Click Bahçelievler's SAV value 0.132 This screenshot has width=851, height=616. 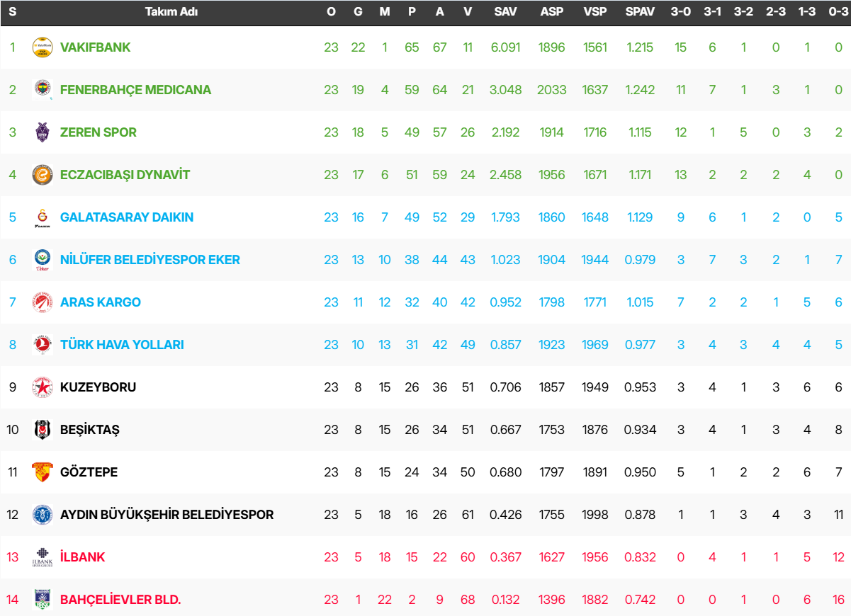click(506, 600)
